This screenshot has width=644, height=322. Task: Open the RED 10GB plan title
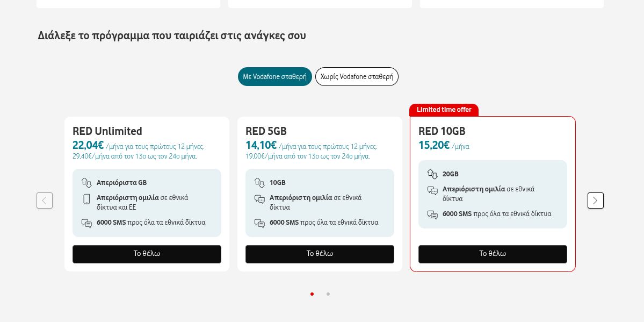[x=442, y=131]
